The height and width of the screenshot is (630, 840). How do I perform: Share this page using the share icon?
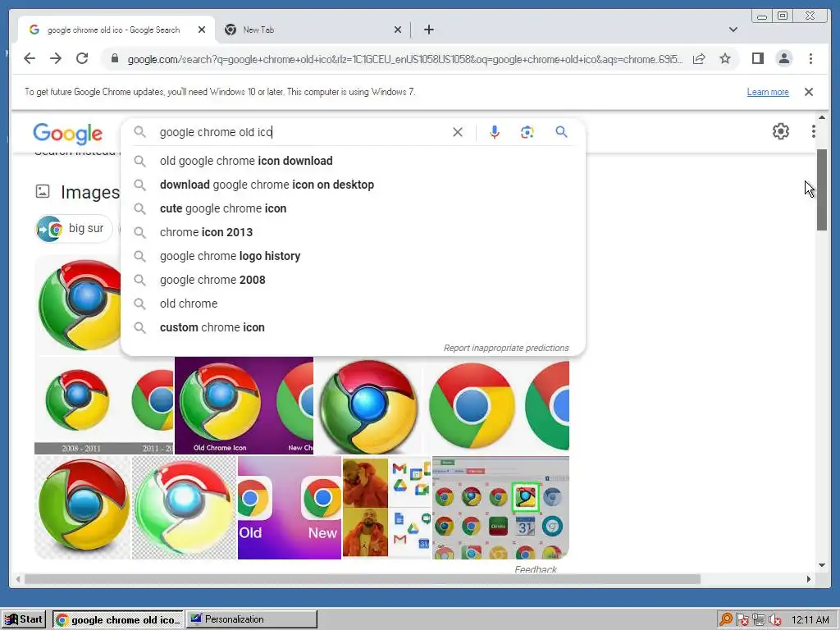point(699,58)
